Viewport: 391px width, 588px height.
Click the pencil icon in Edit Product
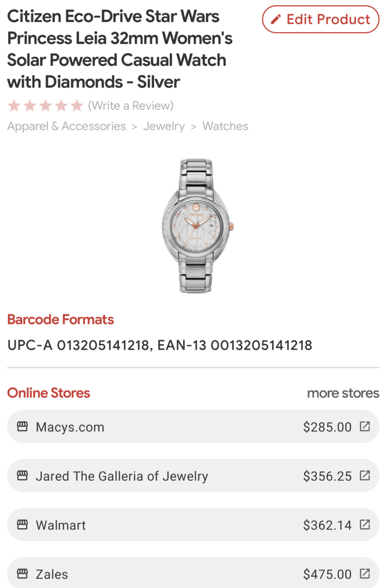coord(276,19)
